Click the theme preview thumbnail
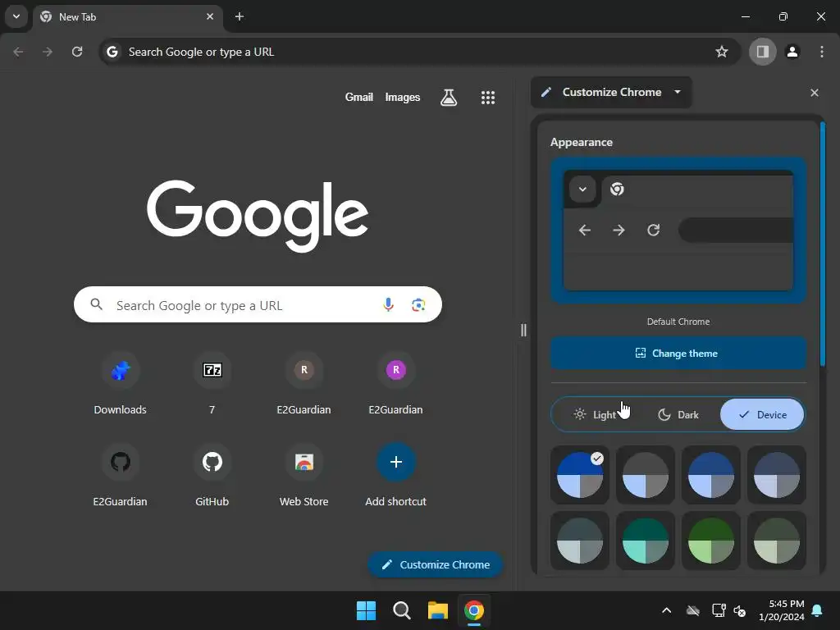840x630 pixels. pos(678,231)
